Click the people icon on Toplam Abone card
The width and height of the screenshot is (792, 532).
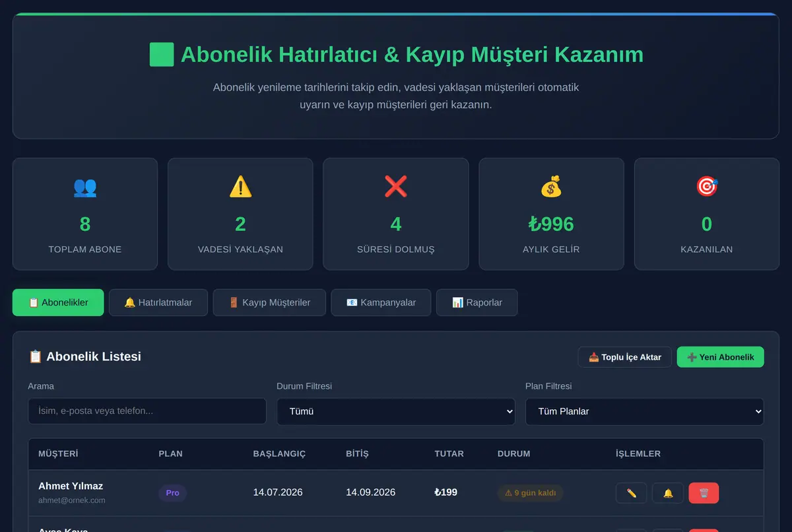coord(85,187)
